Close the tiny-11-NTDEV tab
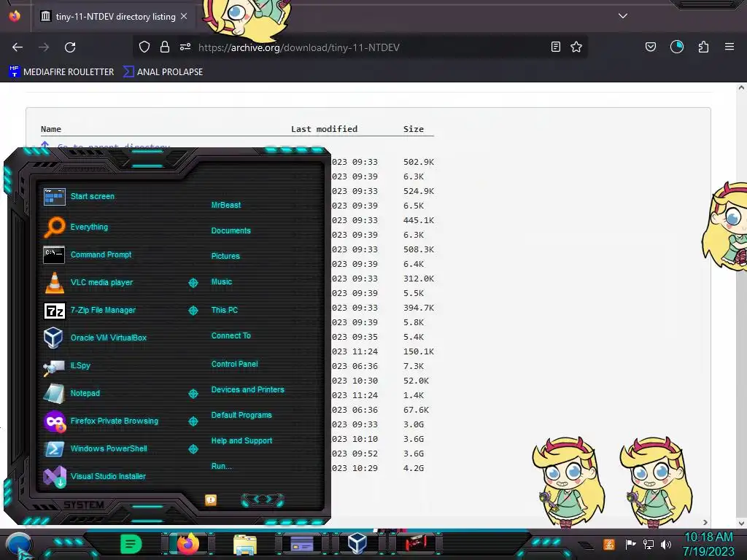 pos(184,16)
